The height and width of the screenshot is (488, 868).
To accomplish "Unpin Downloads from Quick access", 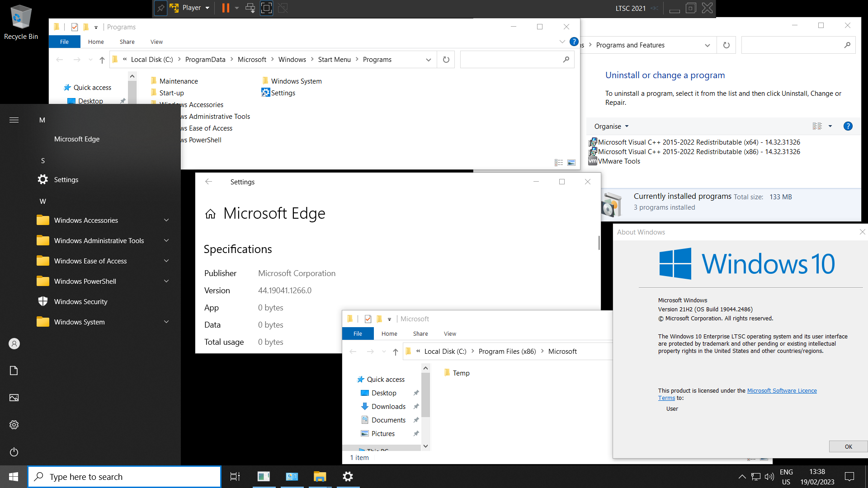I will tap(415, 406).
